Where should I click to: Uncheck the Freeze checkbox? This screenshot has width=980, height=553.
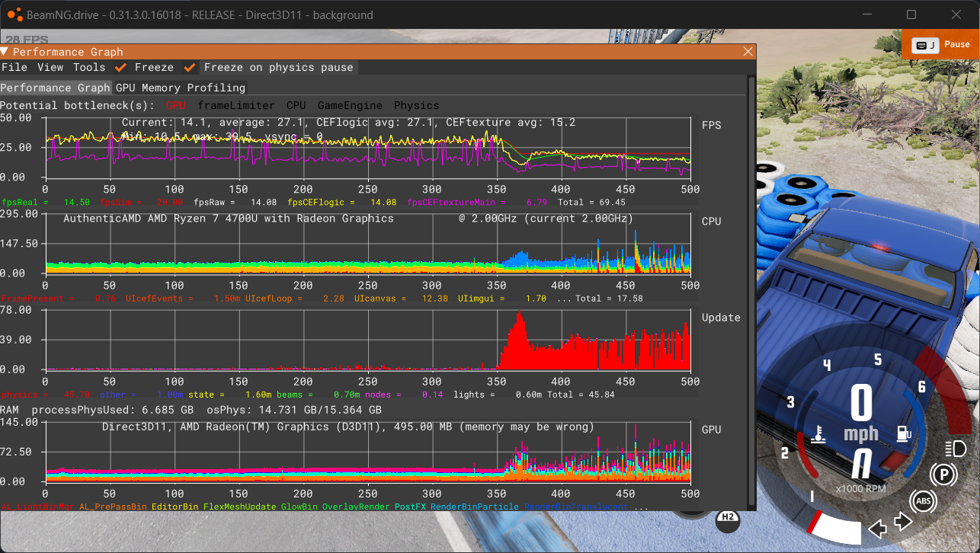[x=120, y=67]
